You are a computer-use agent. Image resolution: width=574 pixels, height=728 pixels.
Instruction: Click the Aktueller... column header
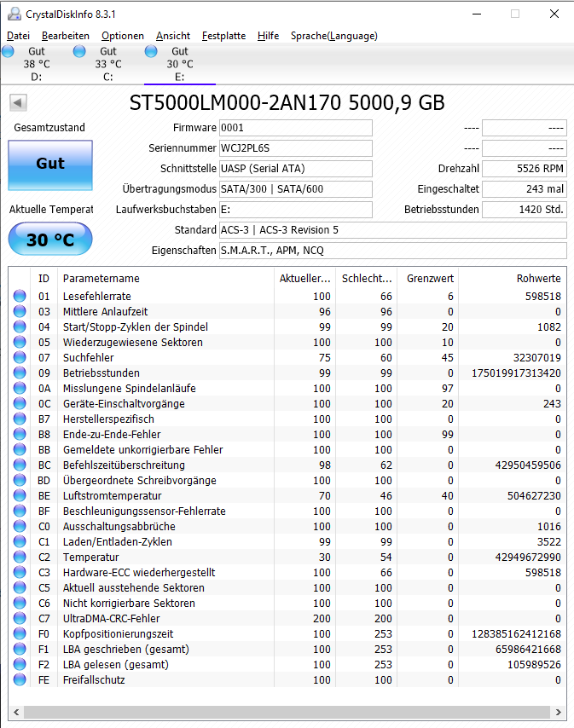(x=304, y=278)
